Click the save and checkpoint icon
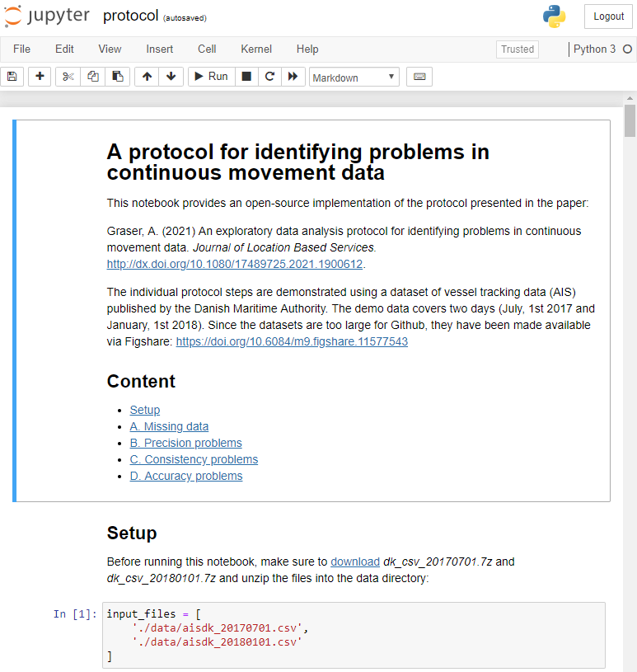 (x=12, y=77)
